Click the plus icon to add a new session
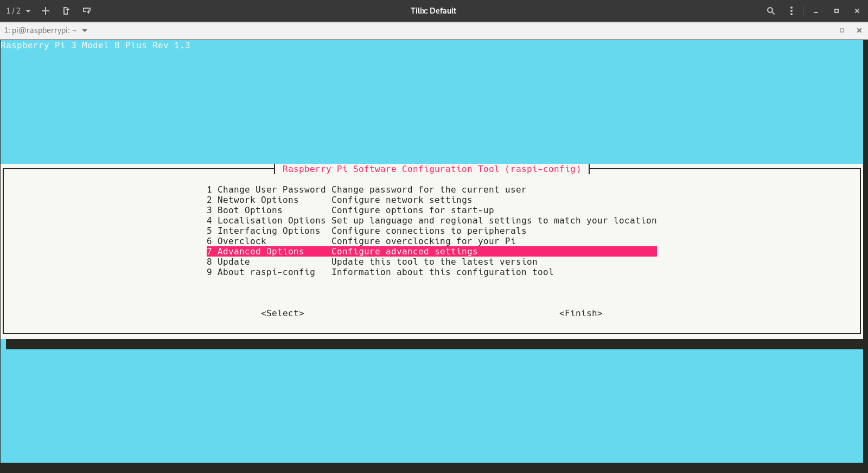This screenshot has width=868, height=473. pyautogui.click(x=46, y=11)
